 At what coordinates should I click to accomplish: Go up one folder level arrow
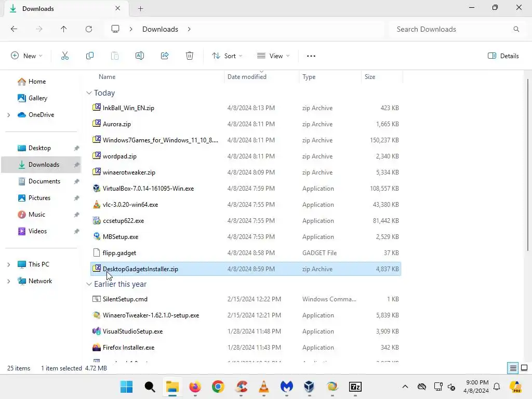pos(64,29)
